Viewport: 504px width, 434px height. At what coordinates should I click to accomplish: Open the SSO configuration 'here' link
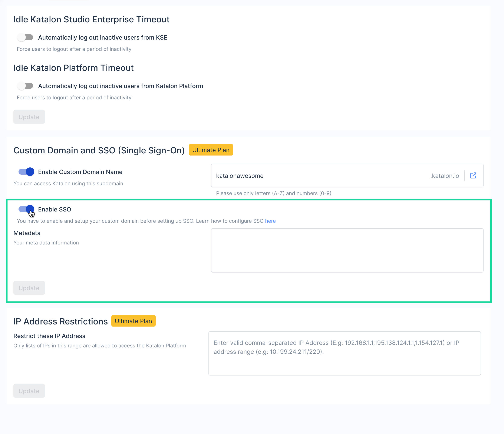point(270,221)
